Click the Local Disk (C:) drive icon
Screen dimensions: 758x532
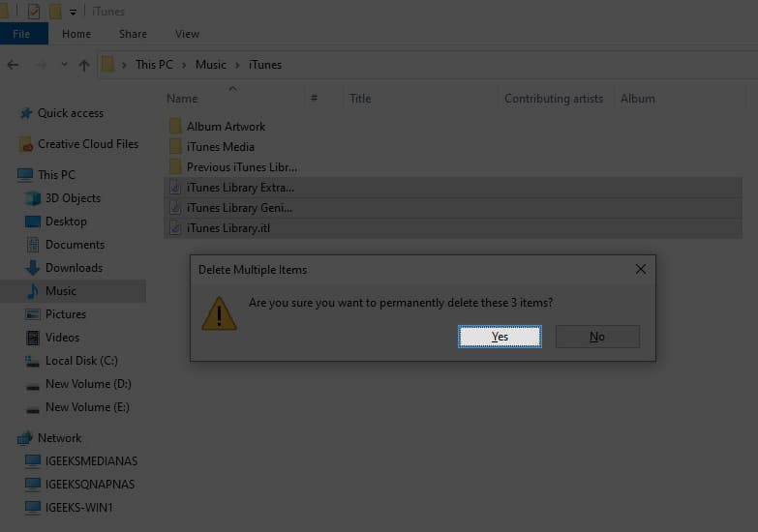(x=32, y=362)
